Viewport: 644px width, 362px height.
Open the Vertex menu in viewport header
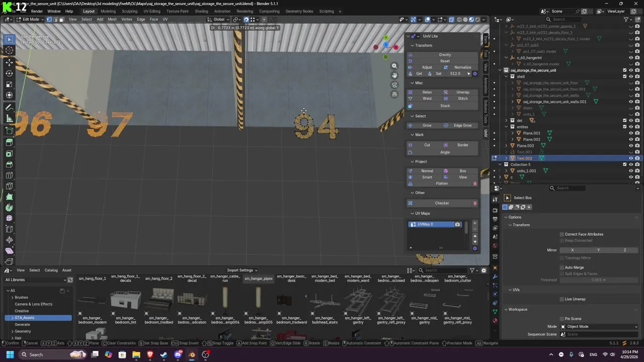click(126, 19)
